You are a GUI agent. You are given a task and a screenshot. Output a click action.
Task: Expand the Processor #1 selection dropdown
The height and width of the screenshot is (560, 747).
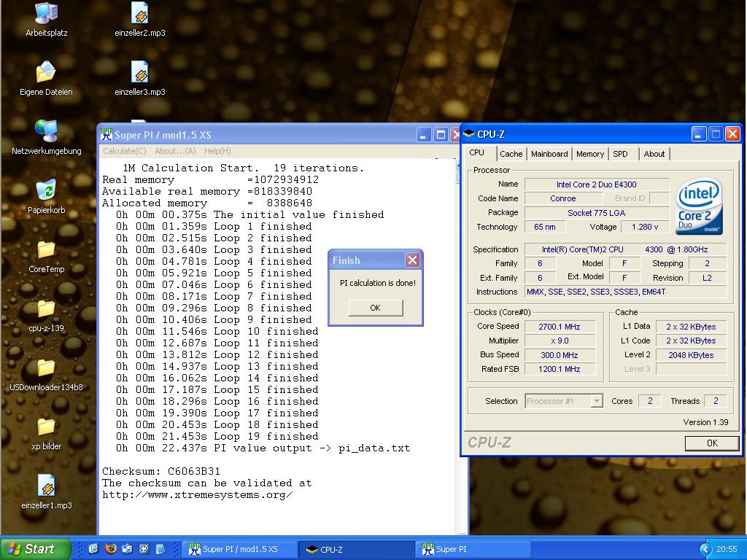click(x=597, y=401)
